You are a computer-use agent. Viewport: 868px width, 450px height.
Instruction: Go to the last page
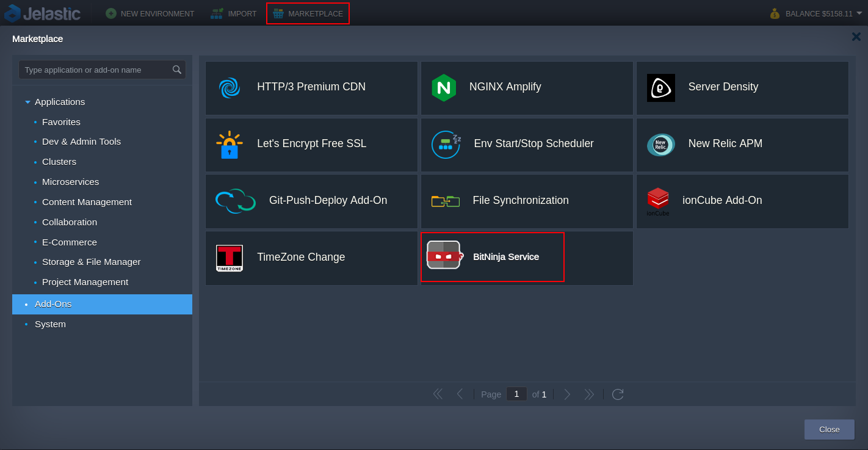589,394
